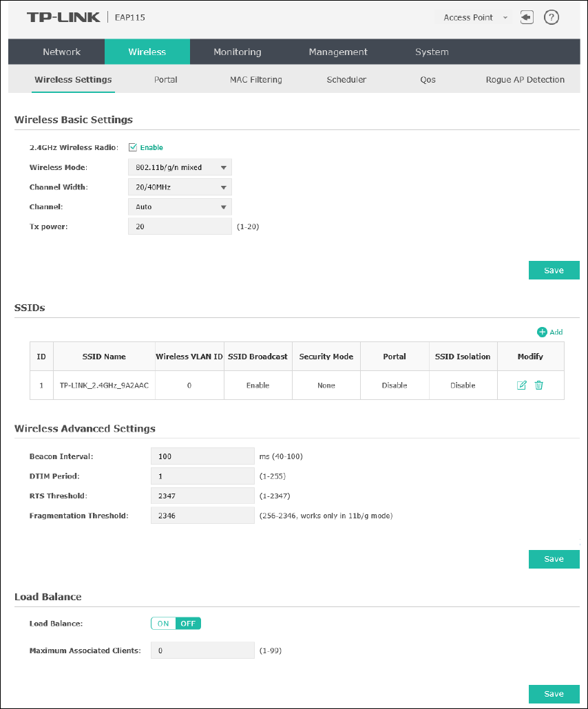Save the Wireless Advanced Settings
The height and width of the screenshot is (709, 588).
554,560
